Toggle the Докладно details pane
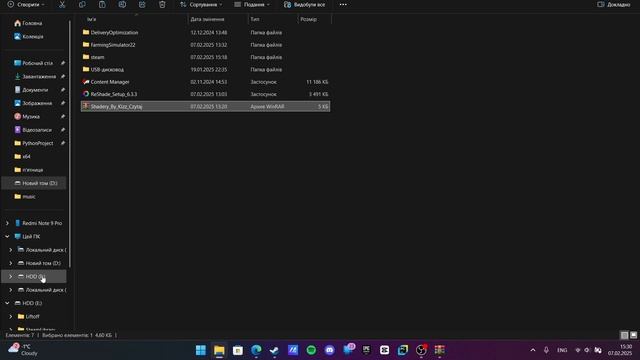 click(613, 4)
